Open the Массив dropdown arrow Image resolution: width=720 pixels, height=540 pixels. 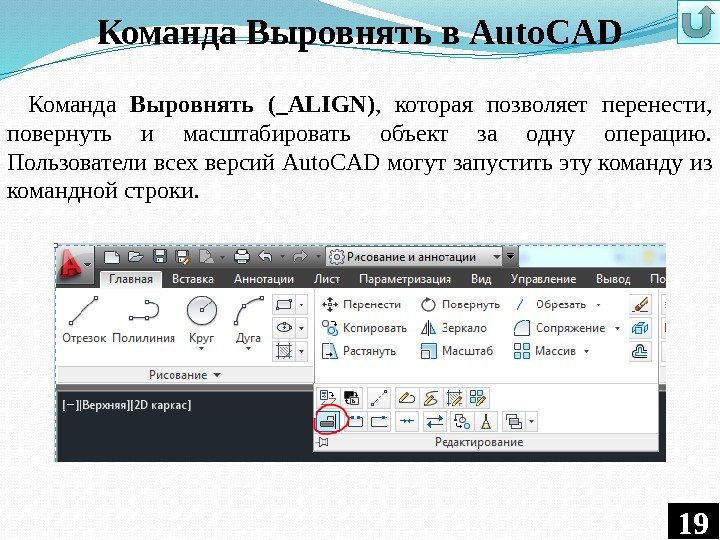pyautogui.click(x=586, y=351)
